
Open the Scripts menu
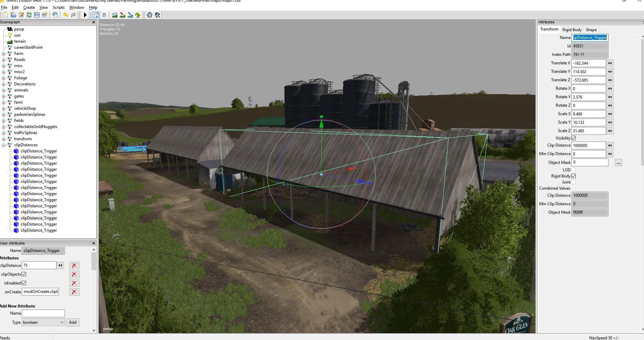(x=59, y=7)
